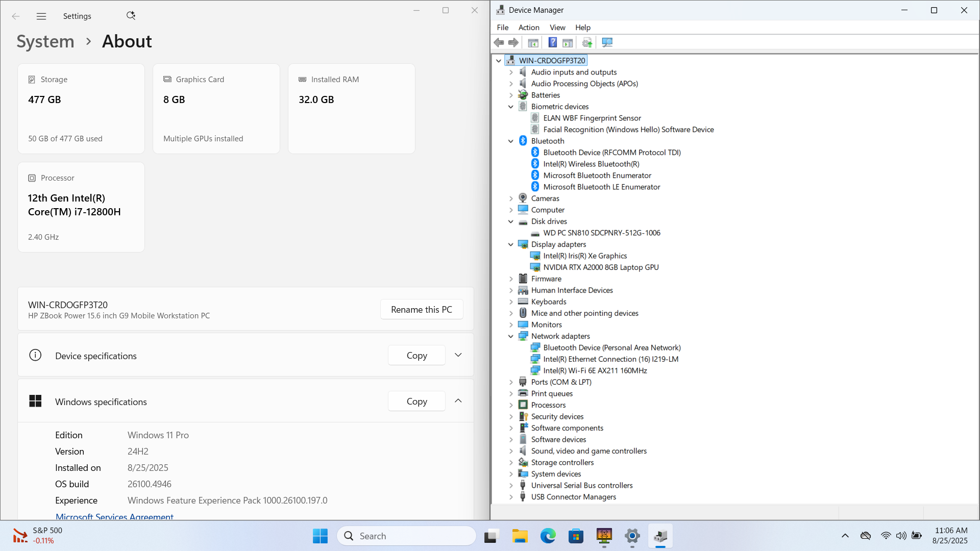Collapse the Windows specifications section chevron
980x551 pixels.
pyautogui.click(x=458, y=401)
